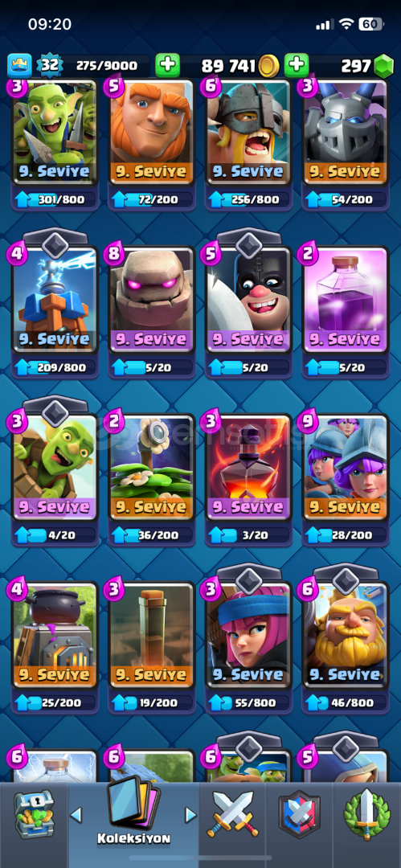This screenshot has height=868, width=401.
Task: Open the clan shield tab
Action: [300, 814]
